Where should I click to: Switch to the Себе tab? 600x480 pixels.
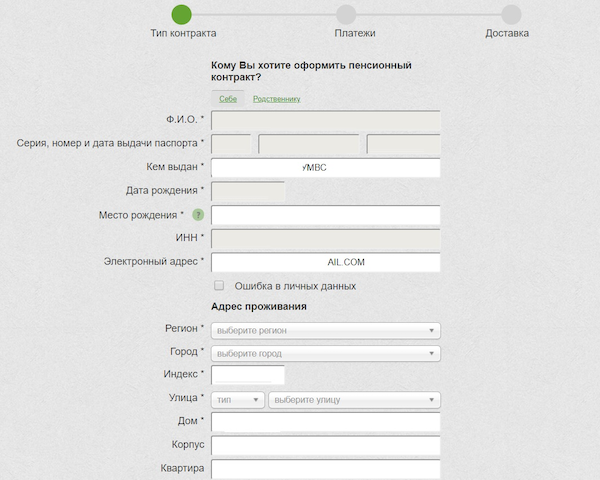point(228,99)
